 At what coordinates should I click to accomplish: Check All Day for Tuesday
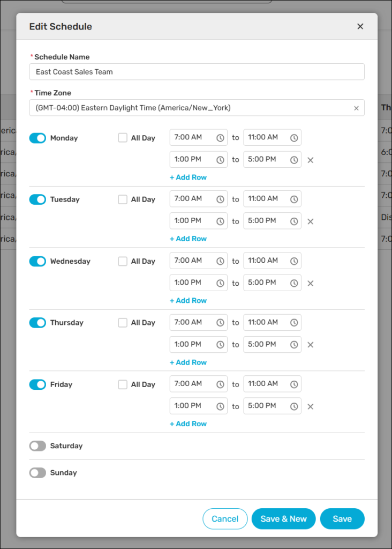tap(123, 199)
